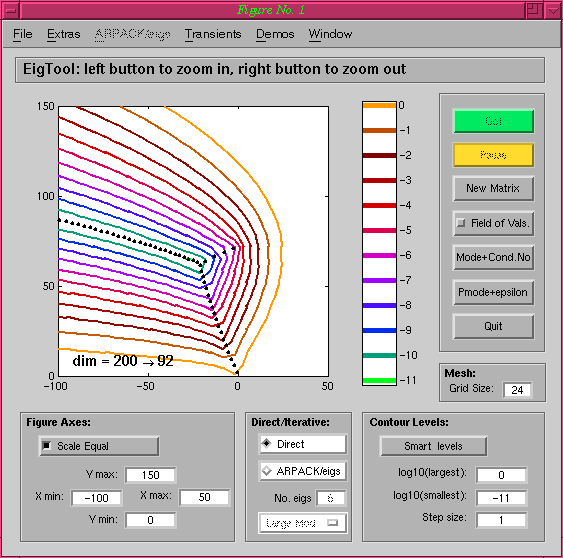Click the Pmode+epsilon button

point(493,292)
